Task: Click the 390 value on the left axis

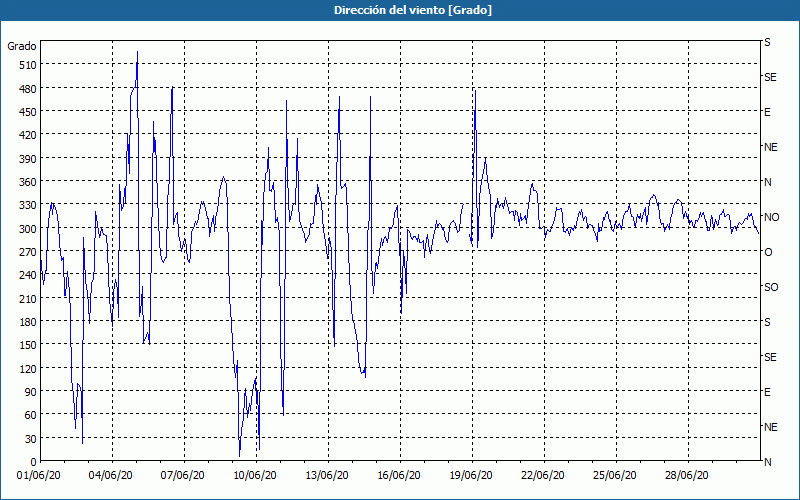Action: pos(28,159)
